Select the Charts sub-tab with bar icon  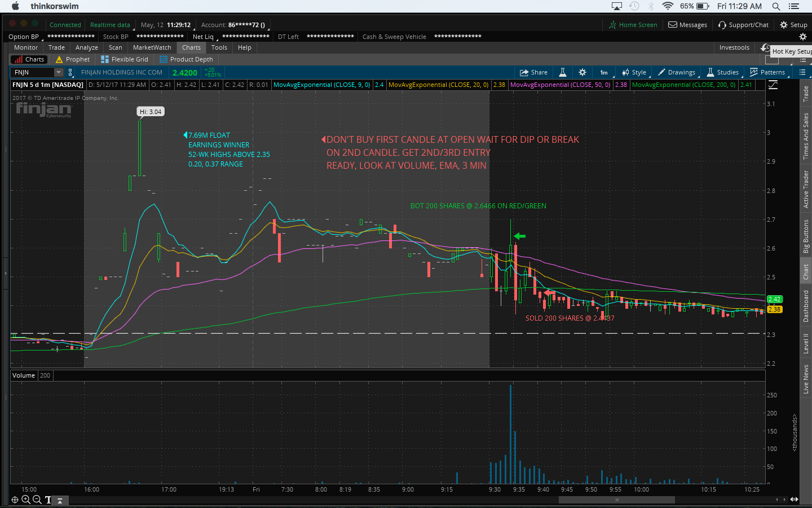29,59
